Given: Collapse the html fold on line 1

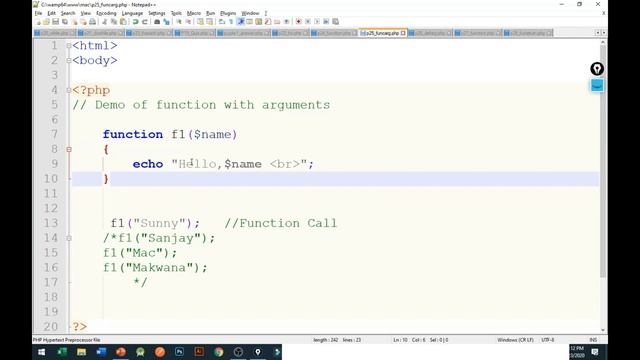Looking at the screenshot, I should pos(69,46).
